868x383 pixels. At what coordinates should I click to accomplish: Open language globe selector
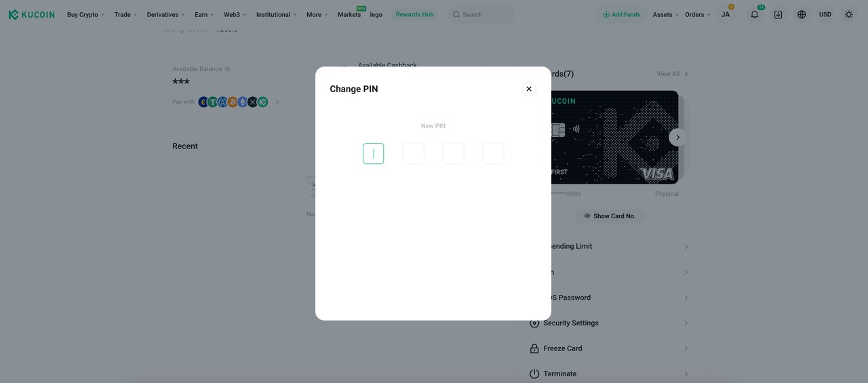(802, 14)
